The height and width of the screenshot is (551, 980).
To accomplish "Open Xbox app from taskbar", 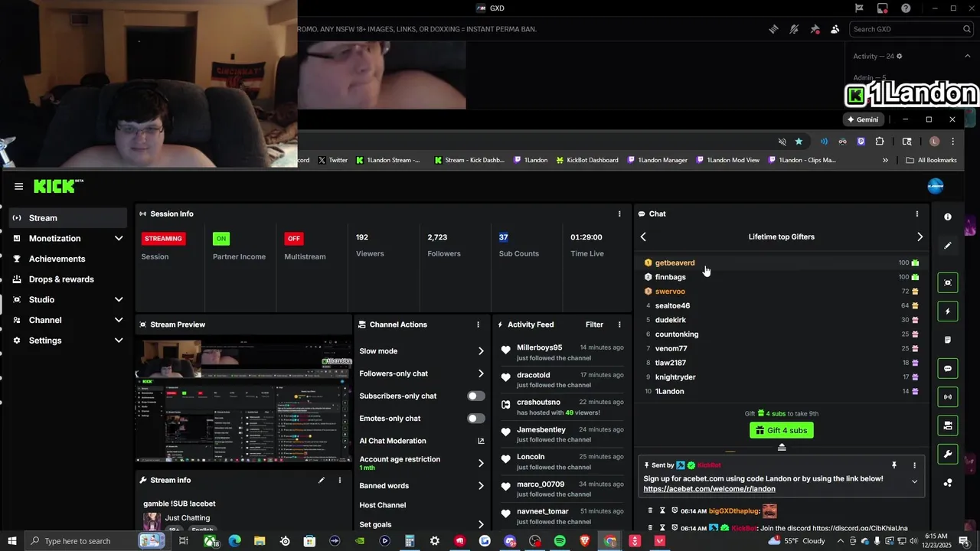I will 209,541.
